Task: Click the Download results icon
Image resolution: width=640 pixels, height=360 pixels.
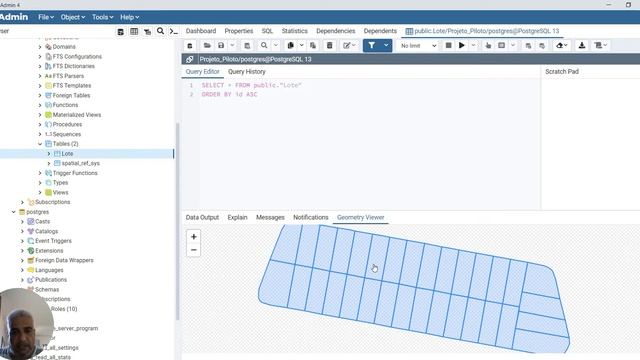Action: (582, 45)
